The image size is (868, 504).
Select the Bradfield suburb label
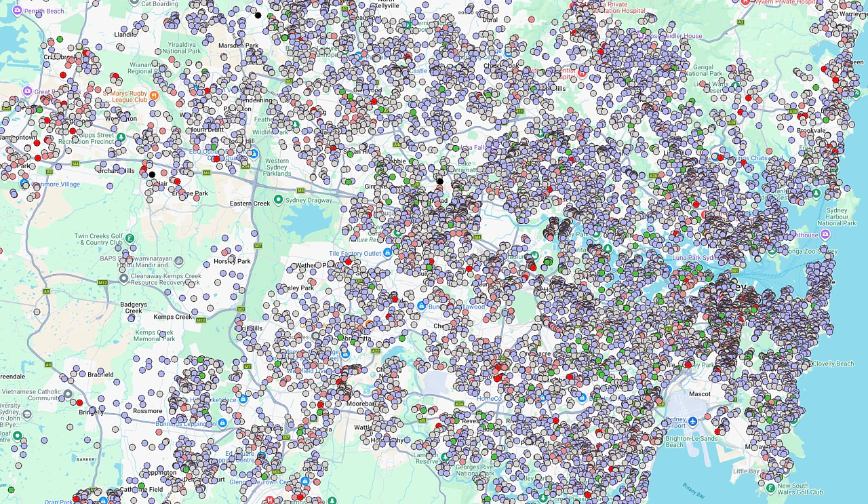tap(100, 374)
